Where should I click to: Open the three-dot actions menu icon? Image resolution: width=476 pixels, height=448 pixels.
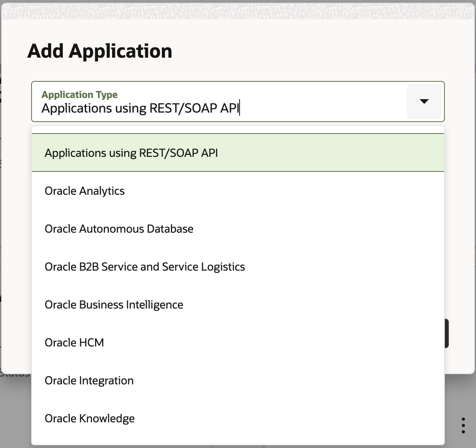click(463, 425)
